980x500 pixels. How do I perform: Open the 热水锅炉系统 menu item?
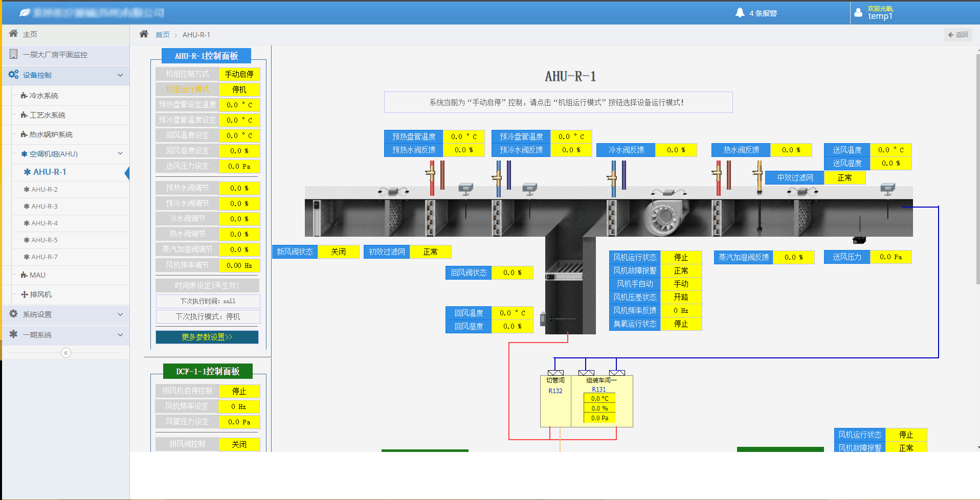tap(51, 134)
